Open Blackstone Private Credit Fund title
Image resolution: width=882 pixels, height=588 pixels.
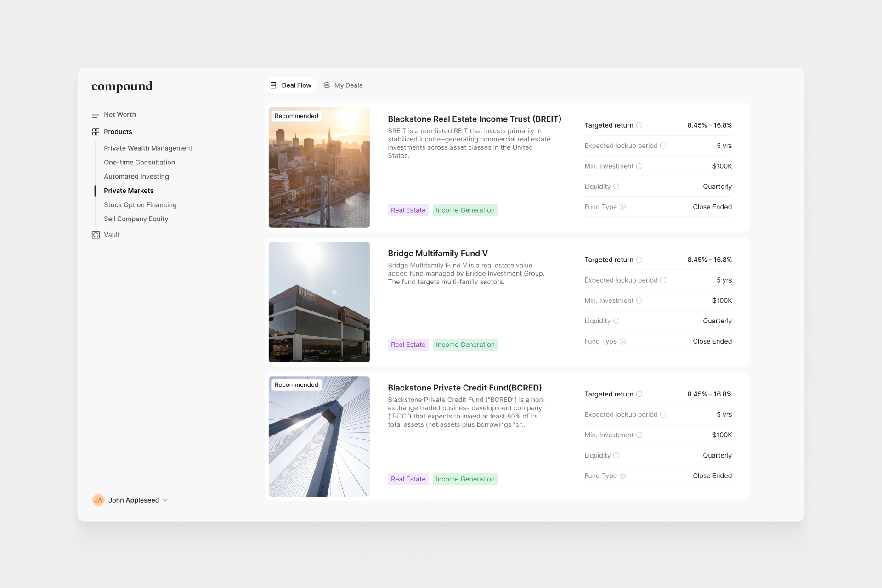pos(465,388)
